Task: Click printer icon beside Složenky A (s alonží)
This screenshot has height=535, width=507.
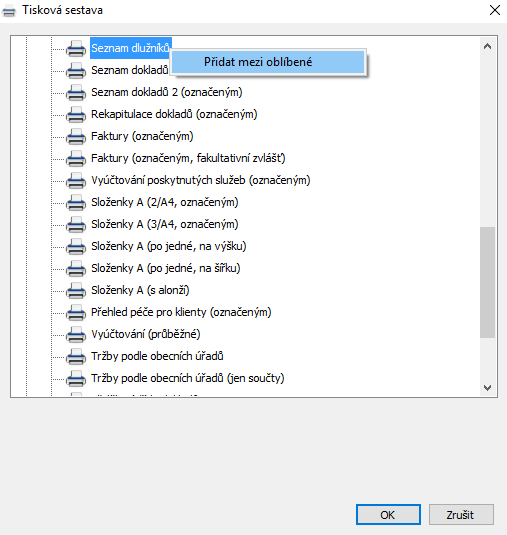Action: (76, 290)
